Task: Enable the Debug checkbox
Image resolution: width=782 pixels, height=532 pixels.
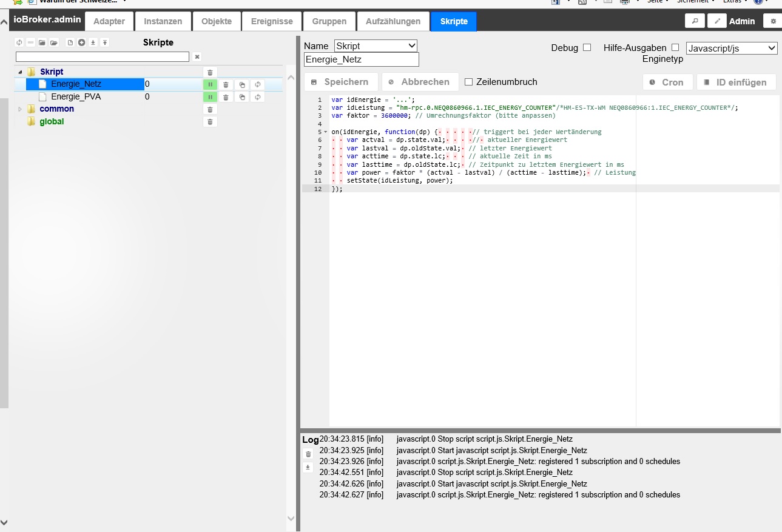Action: (587, 47)
